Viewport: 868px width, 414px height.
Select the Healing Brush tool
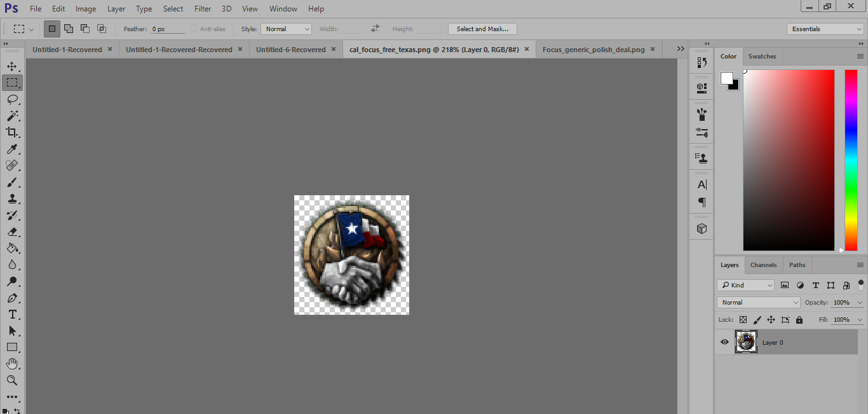tap(12, 165)
